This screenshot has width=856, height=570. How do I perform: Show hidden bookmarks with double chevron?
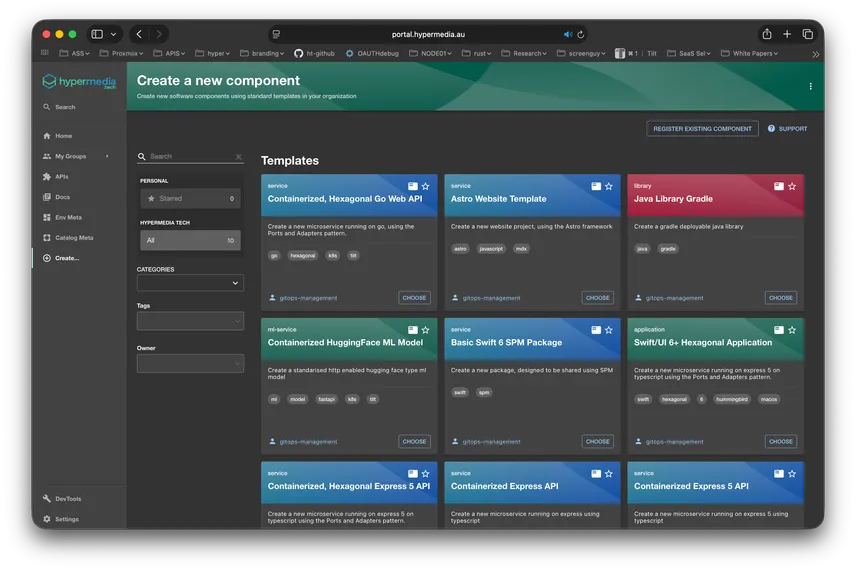pyautogui.click(x=816, y=54)
